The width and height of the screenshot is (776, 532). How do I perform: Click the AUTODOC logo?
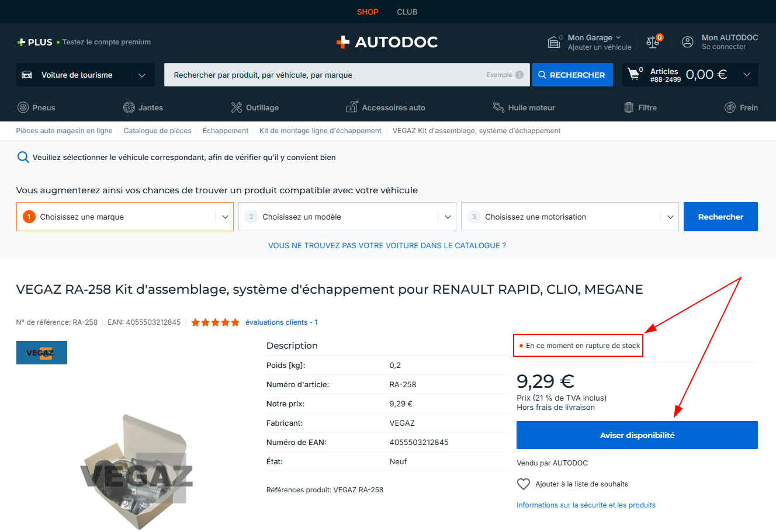(387, 42)
